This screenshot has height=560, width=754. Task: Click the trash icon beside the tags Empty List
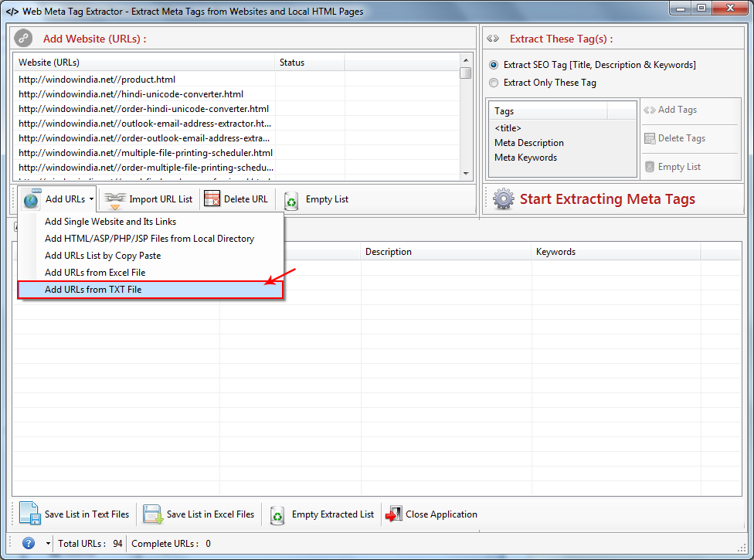tap(650, 167)
